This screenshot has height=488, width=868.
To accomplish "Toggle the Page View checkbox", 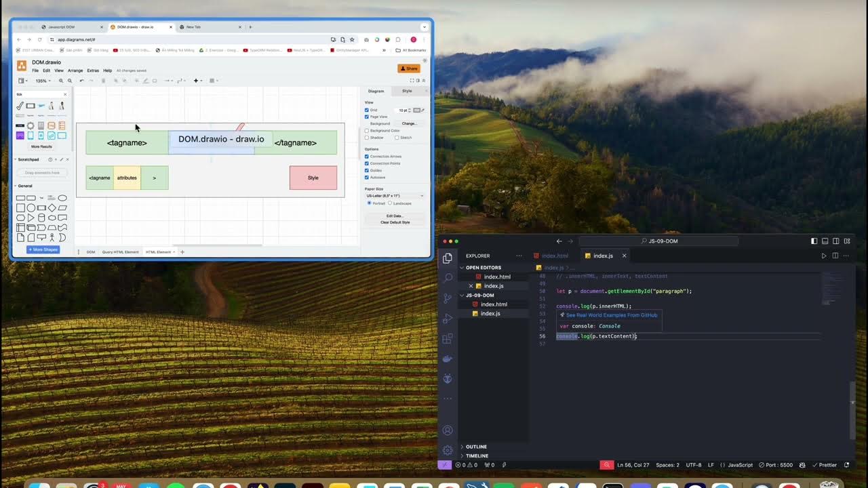I will 367,117.
